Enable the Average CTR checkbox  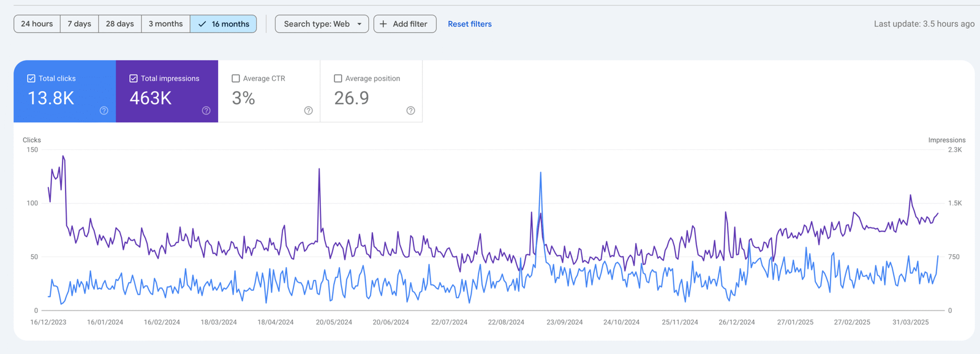[236, 78]
